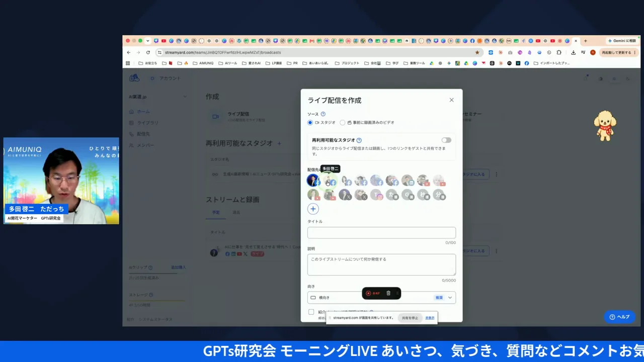Open メンバー in sidebar

pyautogui.click(x=141, y=145)
